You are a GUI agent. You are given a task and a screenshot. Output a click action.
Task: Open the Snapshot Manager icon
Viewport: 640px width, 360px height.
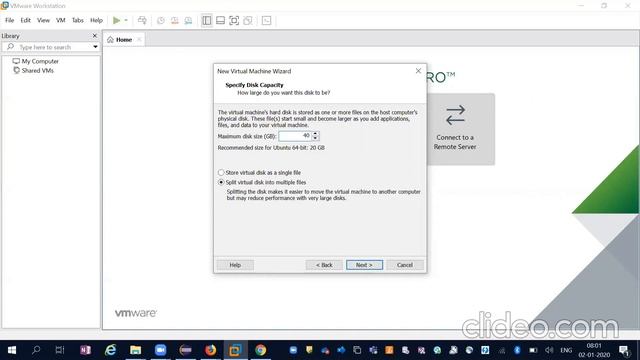(x=188, y=20)
